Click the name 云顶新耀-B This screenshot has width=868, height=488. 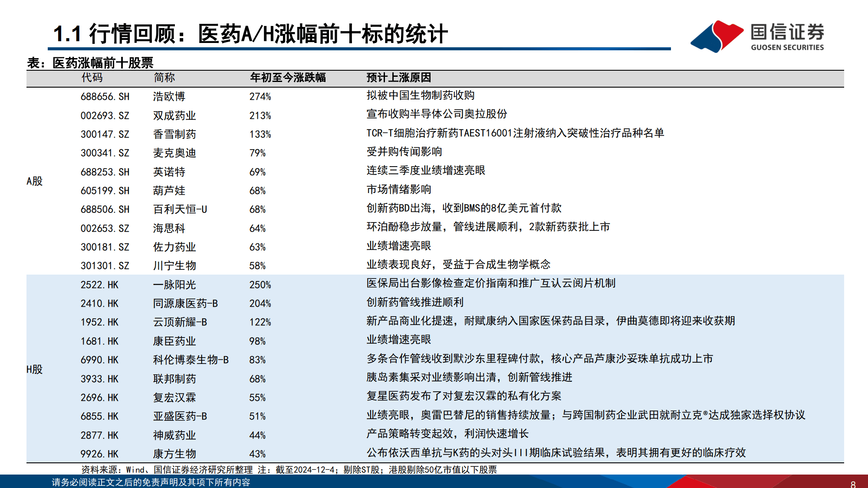180,322
